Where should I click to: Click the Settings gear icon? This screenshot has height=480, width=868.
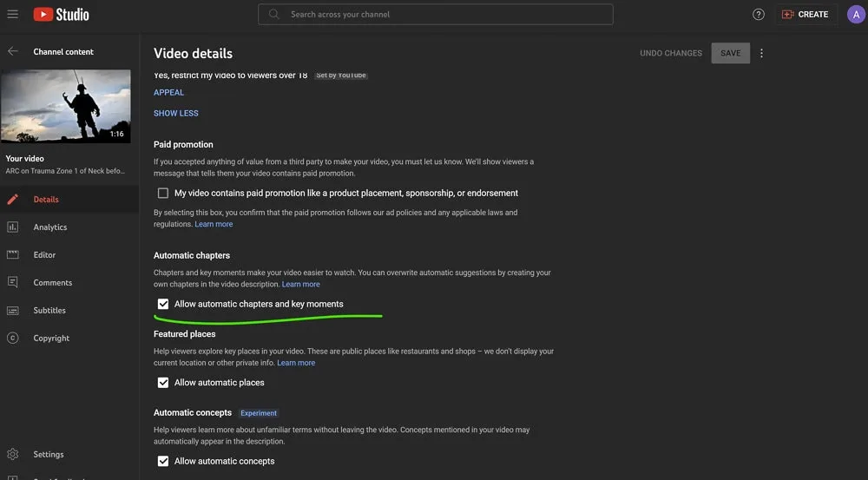pyautogui.click(x=13, y=454)
